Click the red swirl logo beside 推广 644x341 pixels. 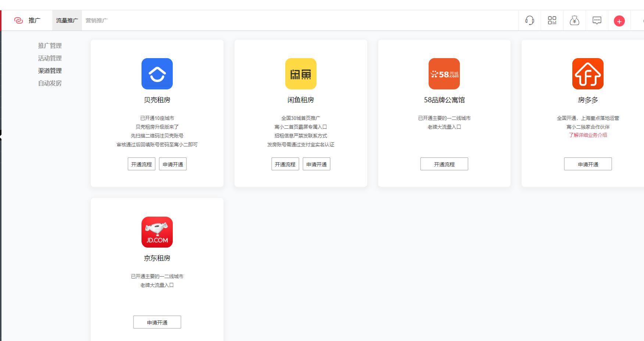click(x=18, y=21)
